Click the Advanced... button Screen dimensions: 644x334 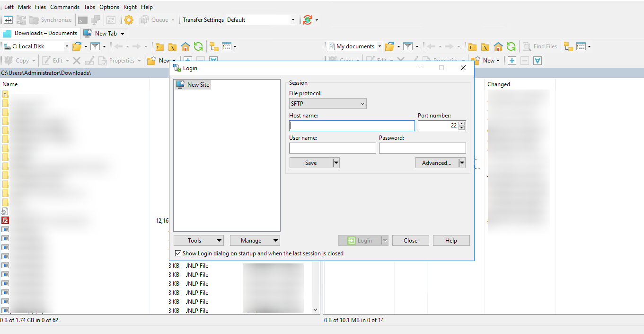click(437, 162)
